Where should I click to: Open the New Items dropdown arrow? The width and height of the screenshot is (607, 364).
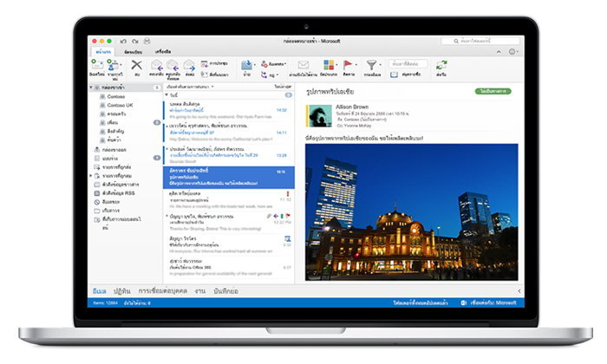coord(121,65)
